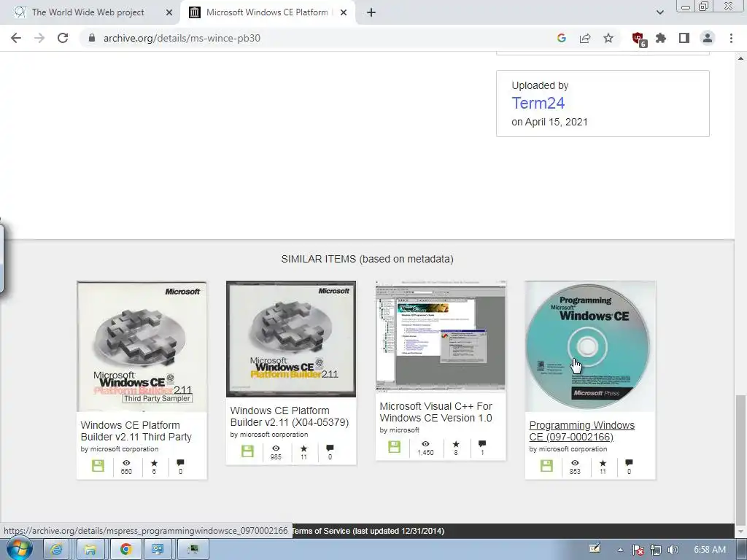The image size is (747, 560).
Task: Click the lock icon in address bar
Action: coord(92,38)
